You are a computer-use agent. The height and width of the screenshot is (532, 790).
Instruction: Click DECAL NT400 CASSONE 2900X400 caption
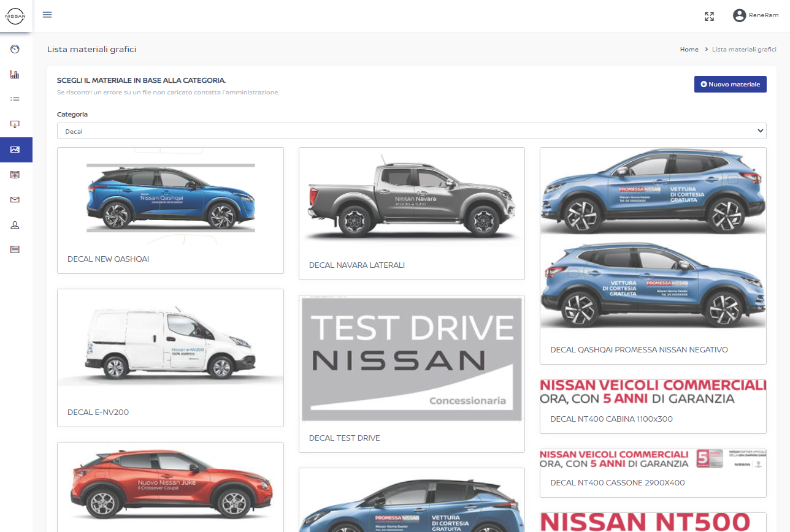click(618, 483)
